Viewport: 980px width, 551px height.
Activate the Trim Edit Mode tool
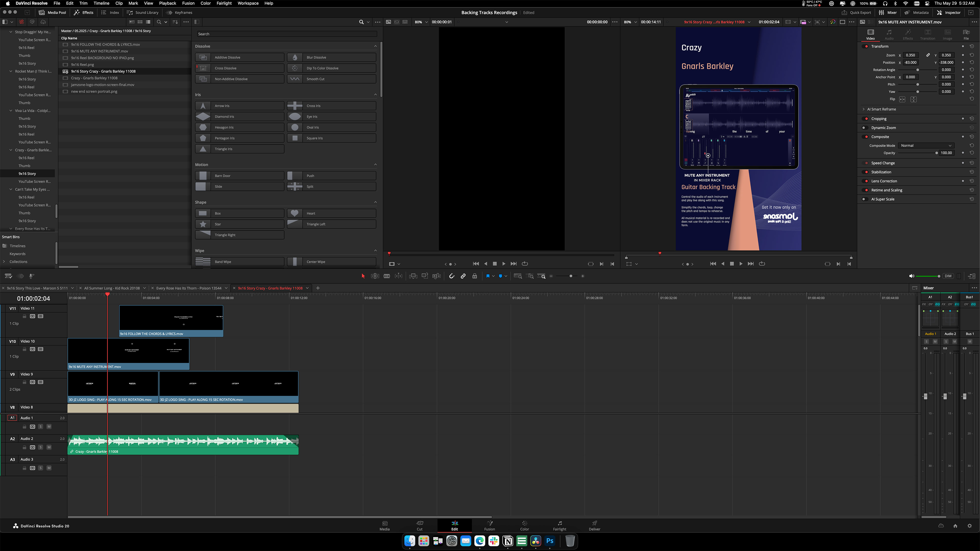(375, 276)
